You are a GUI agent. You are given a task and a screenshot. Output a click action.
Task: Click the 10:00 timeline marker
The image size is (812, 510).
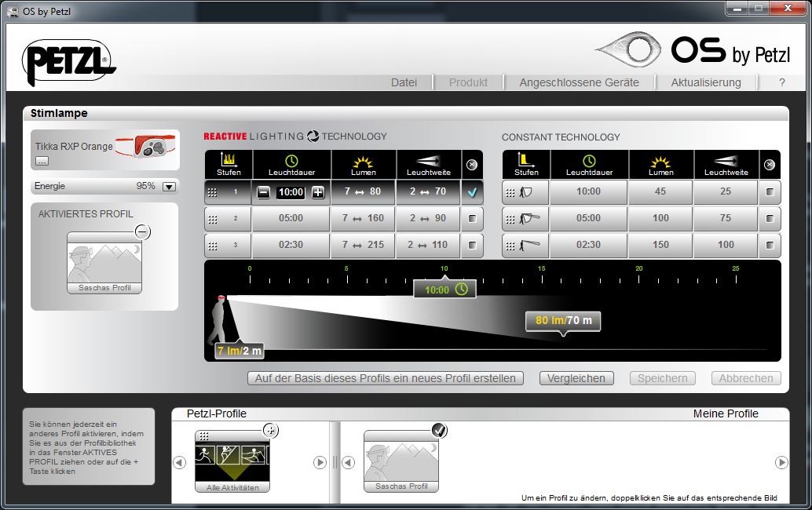(444, 290)
